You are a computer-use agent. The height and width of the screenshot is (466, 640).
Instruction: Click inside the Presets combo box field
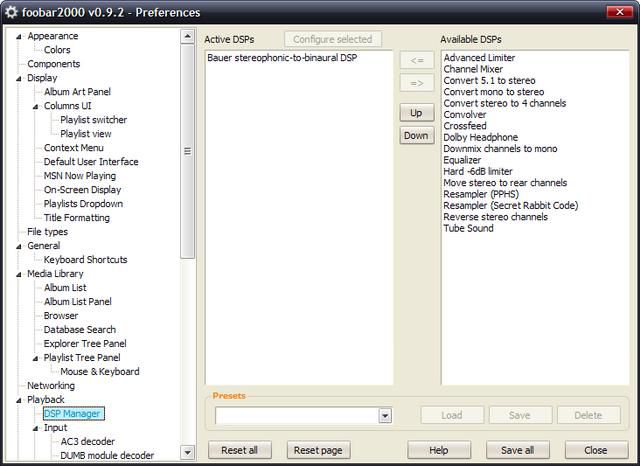pyautogui.click(x=297, y=416)
